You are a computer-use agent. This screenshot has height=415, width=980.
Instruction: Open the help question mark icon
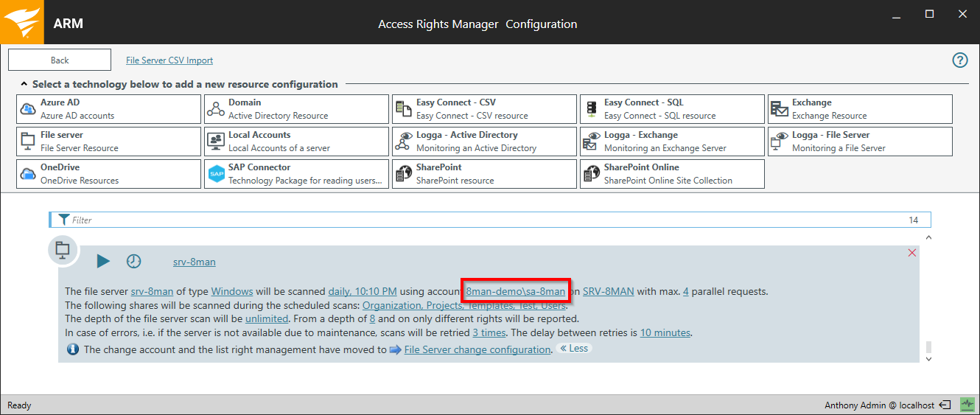[x=960, y=60]
